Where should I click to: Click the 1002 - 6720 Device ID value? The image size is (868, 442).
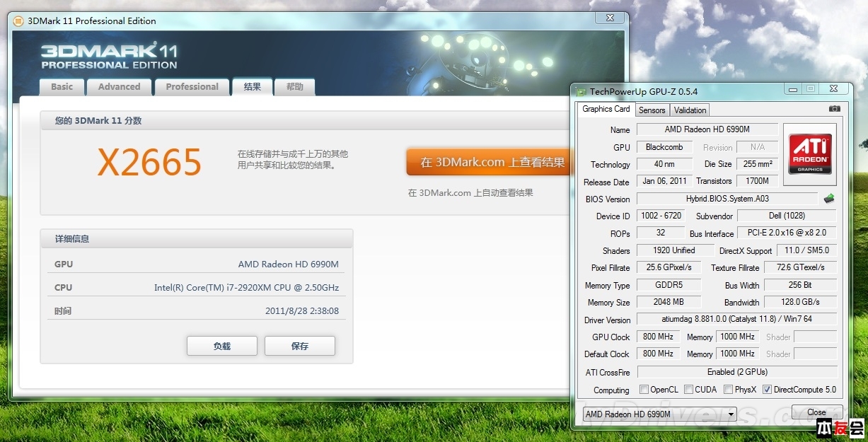coord(660,216)
